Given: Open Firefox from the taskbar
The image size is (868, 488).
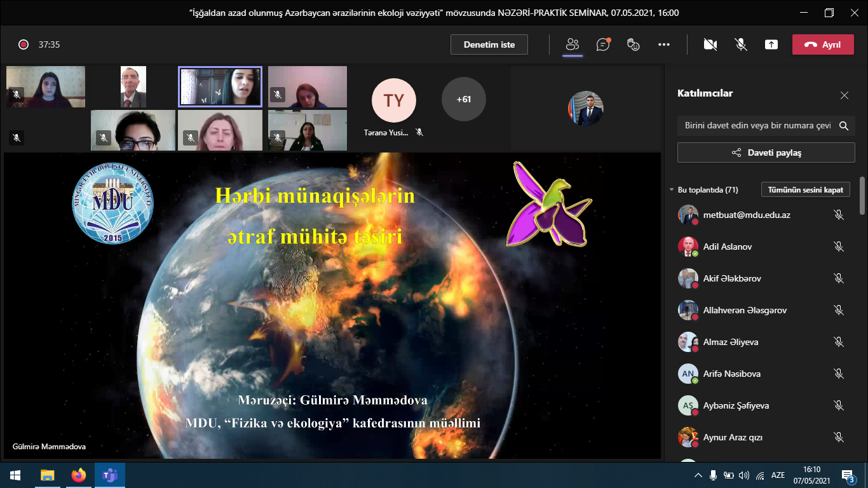Looking at the screenshot, I should tap(79, 475).
